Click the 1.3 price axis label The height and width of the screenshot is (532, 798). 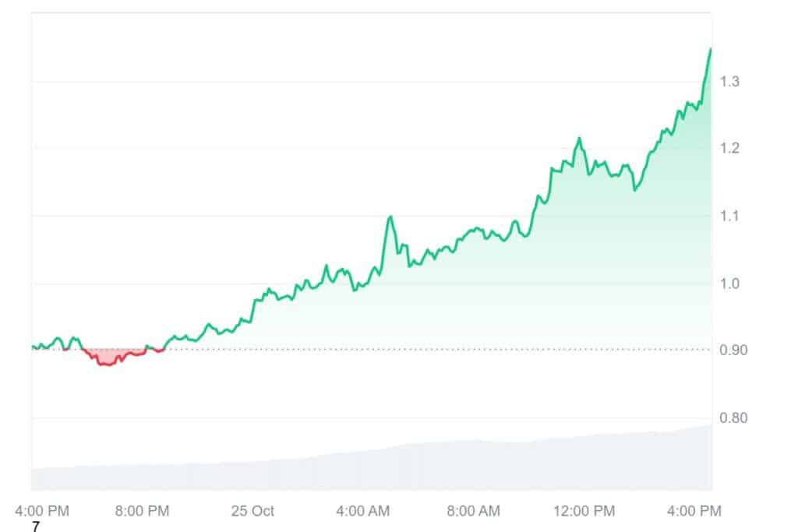(x=730, y=82)
